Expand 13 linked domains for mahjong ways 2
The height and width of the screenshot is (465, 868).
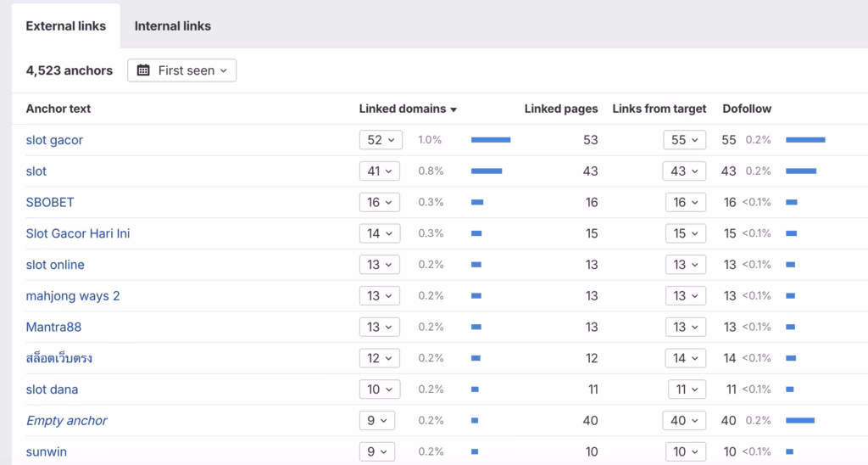[x=379, y=296]
